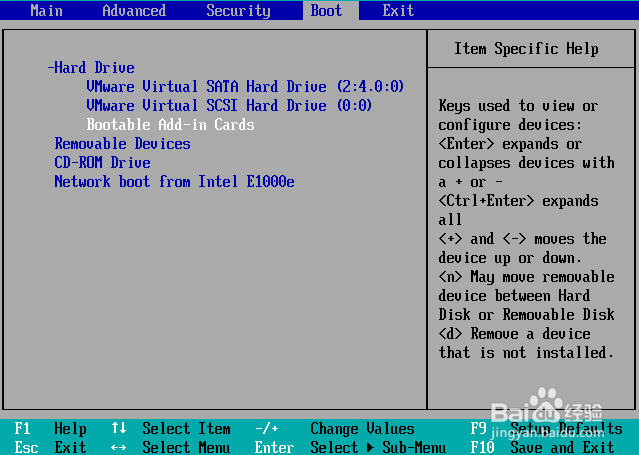Open the Advanced tab
This screenshot has height=455, width=639.
[134, 10]
